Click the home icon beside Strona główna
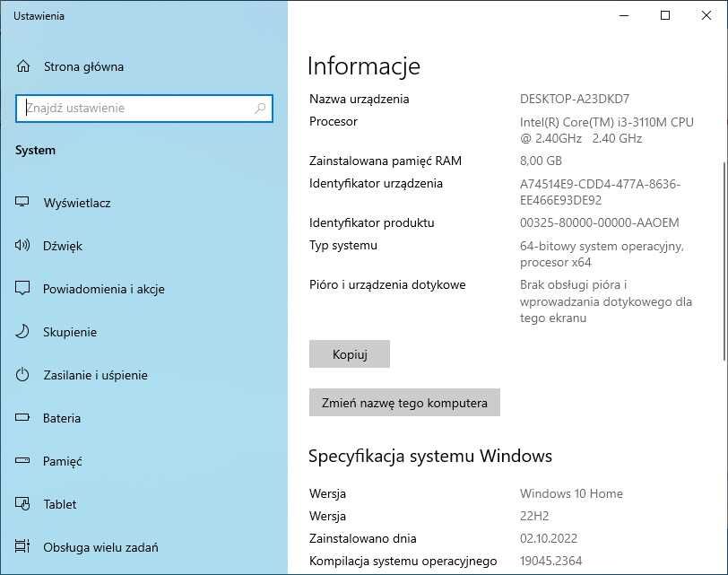The image size is (728, 575). coord(22,66)
